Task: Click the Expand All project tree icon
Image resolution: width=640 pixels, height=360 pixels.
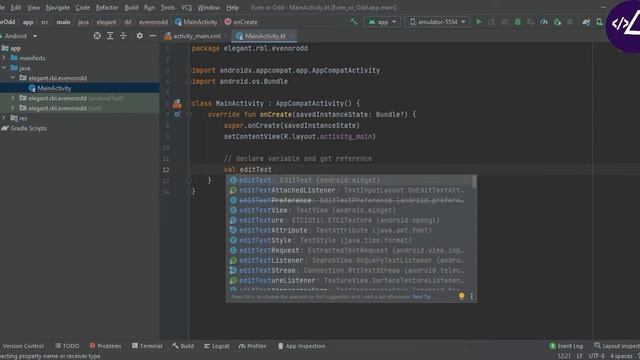Action: [x=110, y=36]
